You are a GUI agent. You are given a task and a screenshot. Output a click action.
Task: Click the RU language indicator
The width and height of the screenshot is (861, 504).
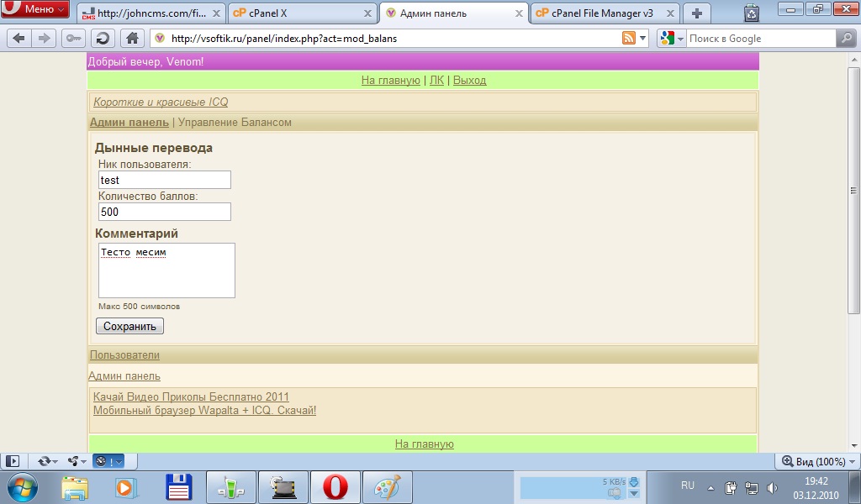(688, 486)
